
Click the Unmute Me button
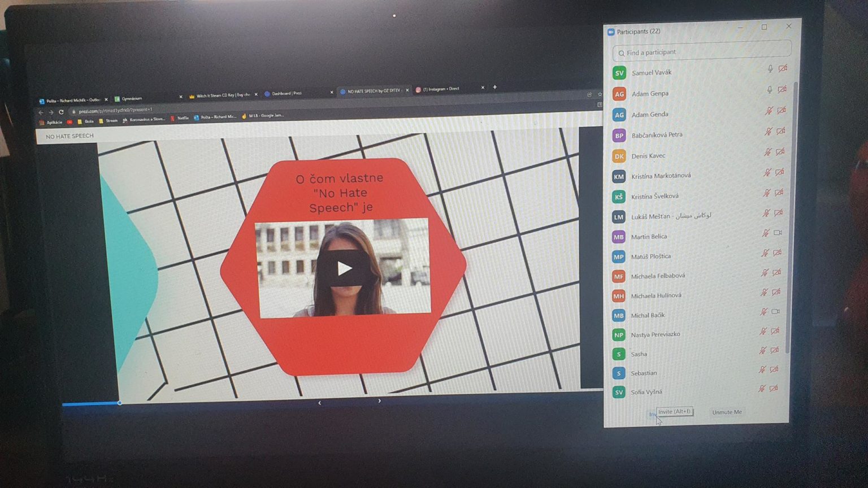727,412
